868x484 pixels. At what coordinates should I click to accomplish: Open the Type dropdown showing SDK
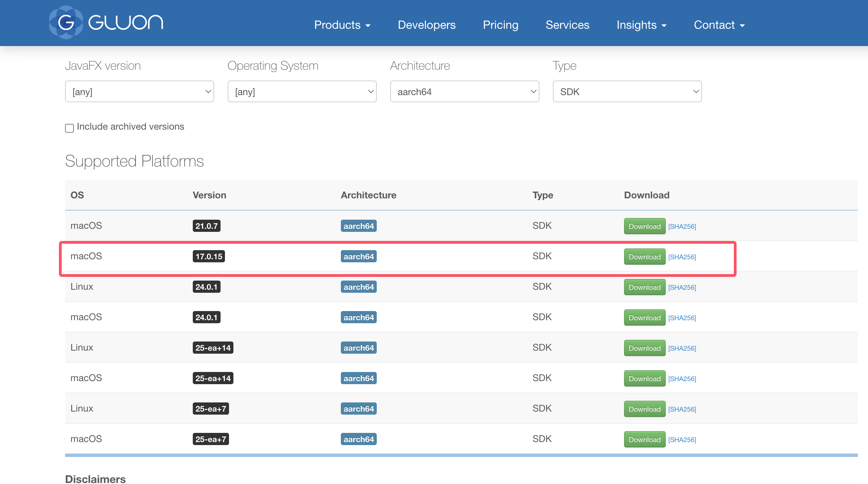click(627, 91)
